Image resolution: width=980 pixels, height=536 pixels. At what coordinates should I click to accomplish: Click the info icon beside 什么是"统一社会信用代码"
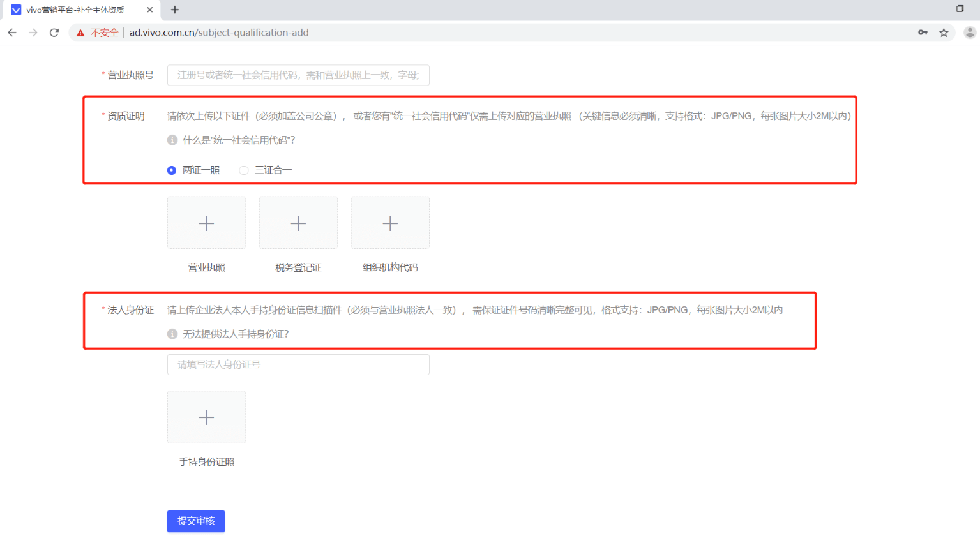[x=172, y=140]
